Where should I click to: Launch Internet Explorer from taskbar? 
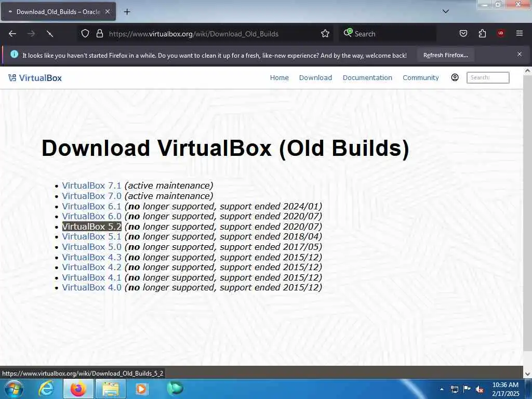tap(46, 389)
